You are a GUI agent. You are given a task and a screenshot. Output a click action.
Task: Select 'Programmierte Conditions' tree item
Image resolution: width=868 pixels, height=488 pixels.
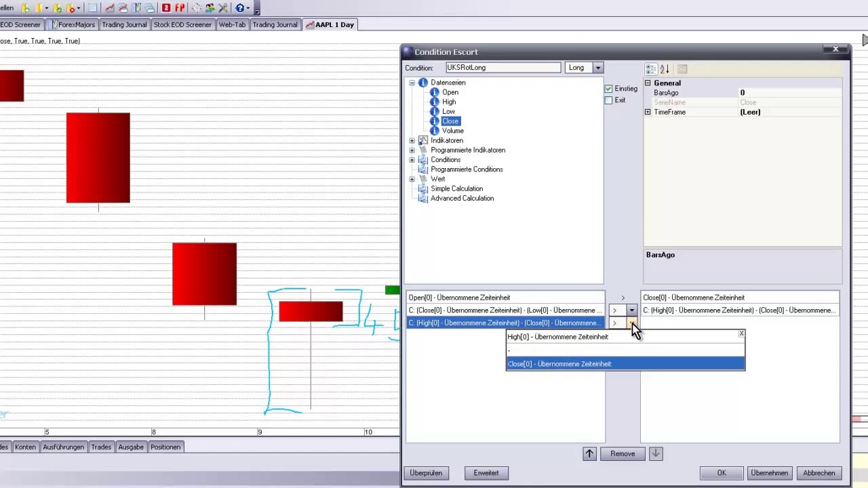pyautogui.click(x=467, y=169)
